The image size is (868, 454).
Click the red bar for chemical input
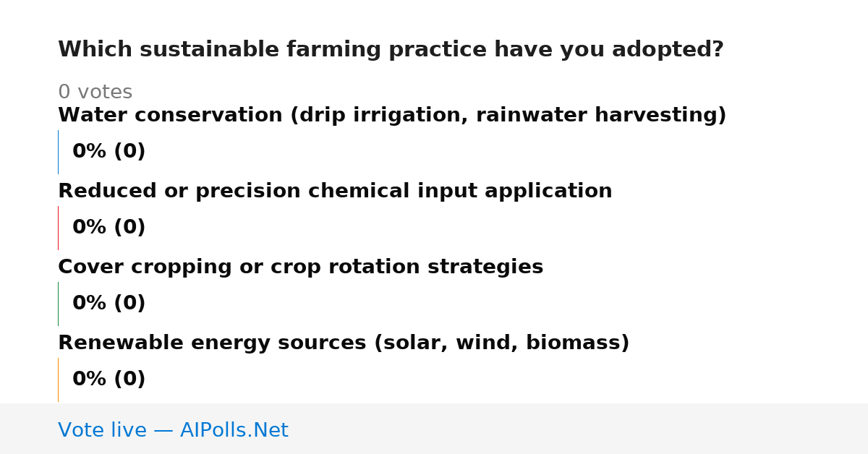pos(58,228)
